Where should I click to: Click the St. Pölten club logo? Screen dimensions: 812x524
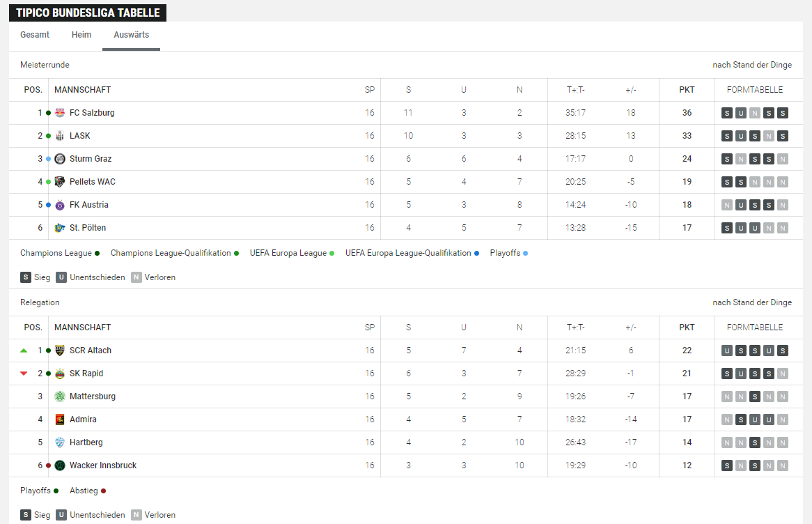[60, 228]
